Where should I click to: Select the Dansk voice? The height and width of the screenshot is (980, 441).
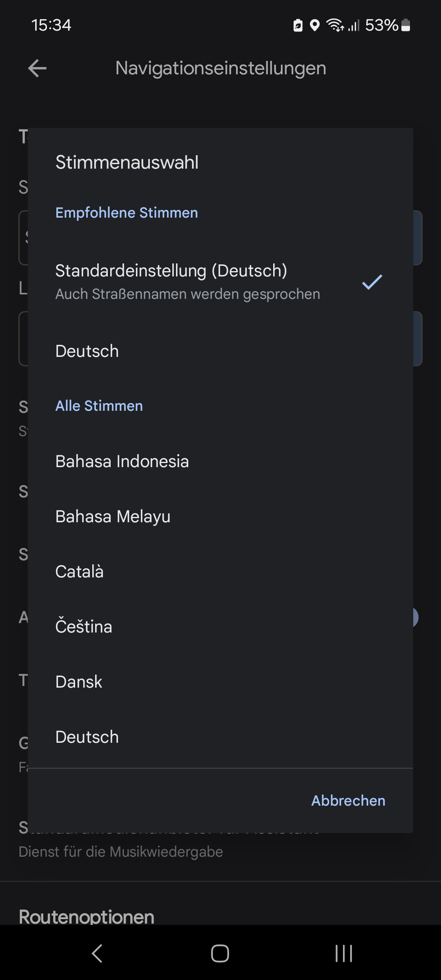point(79,682)
